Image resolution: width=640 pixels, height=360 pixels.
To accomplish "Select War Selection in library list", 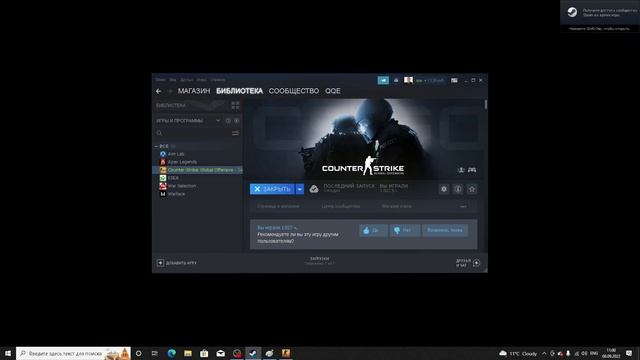I will tap(182, 186).
